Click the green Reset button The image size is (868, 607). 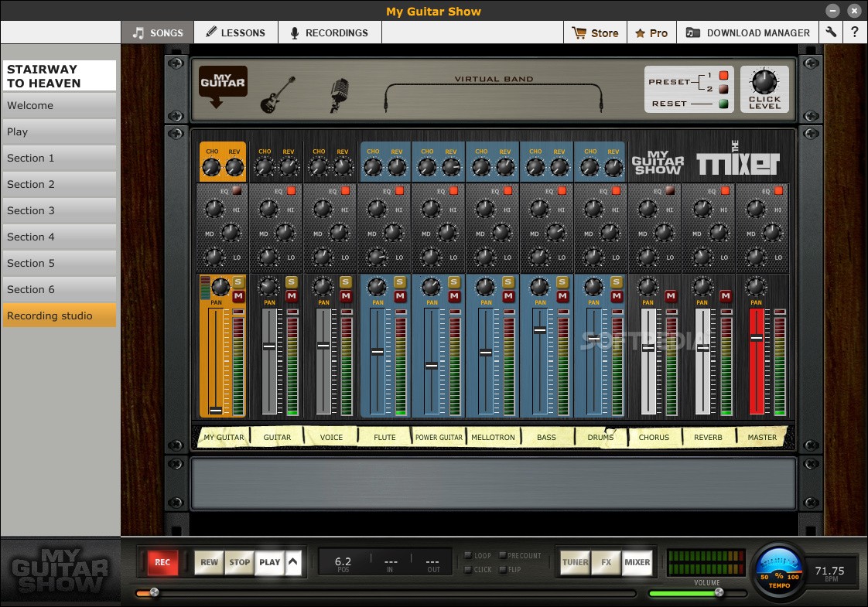click(x=723, y=104)
